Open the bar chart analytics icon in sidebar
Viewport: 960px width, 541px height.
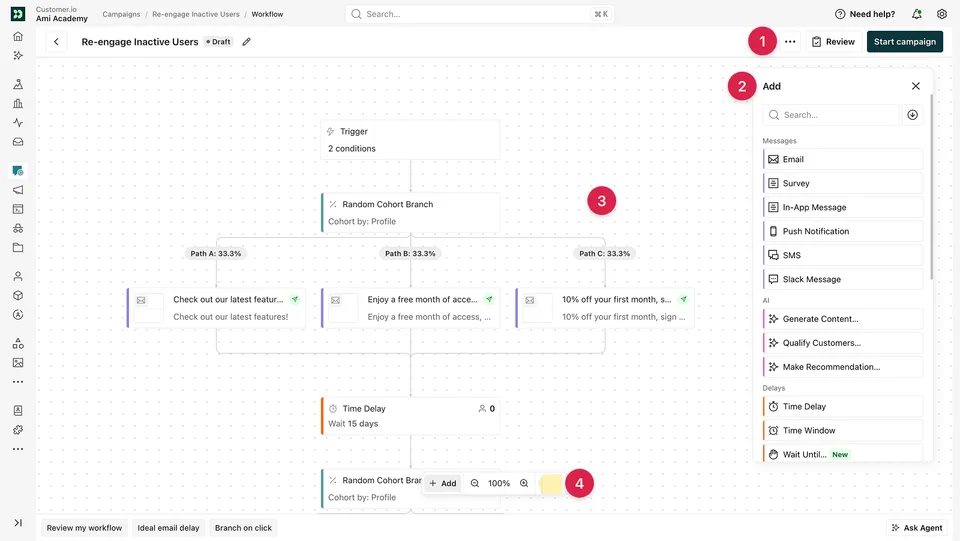18,103
